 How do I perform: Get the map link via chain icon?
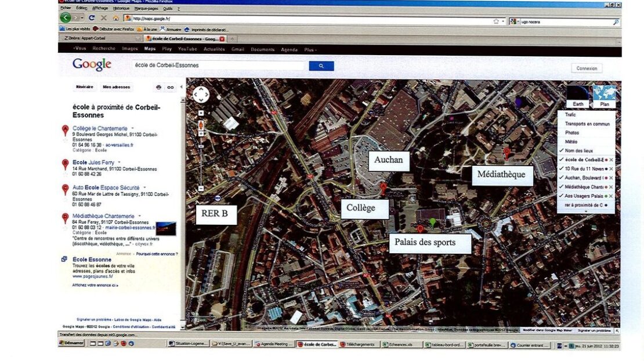coord(171,87)
